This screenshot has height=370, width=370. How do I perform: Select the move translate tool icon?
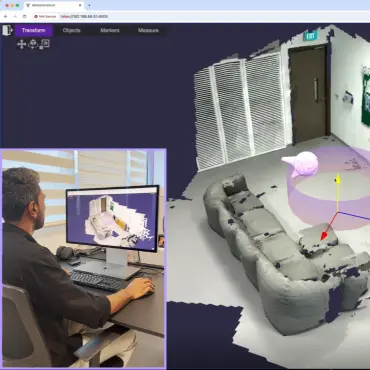click(x=21, y=44)
